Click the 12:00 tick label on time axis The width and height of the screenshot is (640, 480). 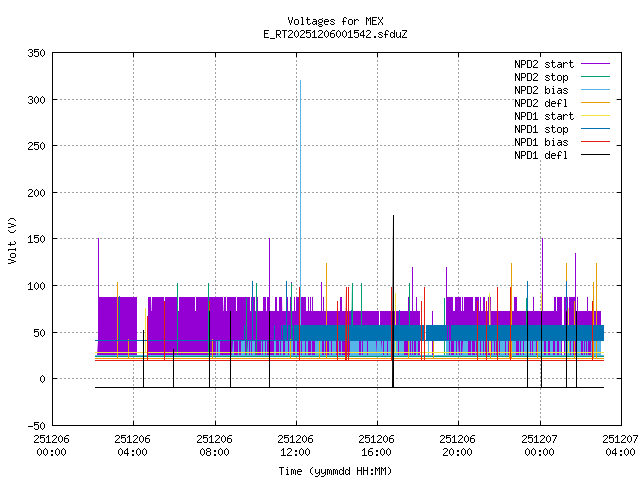coord(296,450)
